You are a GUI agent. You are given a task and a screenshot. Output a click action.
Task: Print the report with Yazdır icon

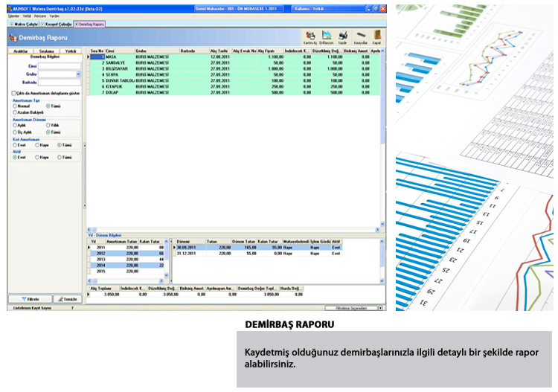343,36
